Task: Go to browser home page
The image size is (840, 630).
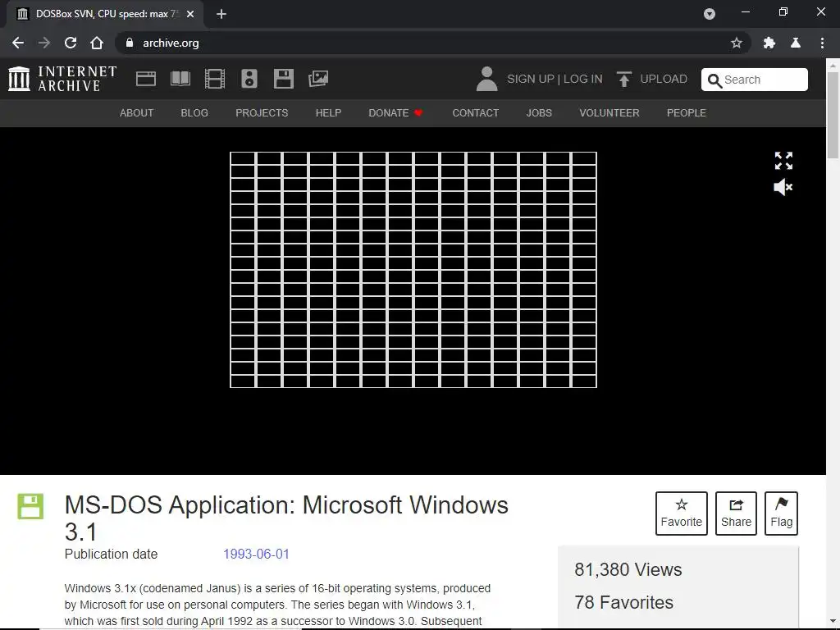Action: coord(97,43)
